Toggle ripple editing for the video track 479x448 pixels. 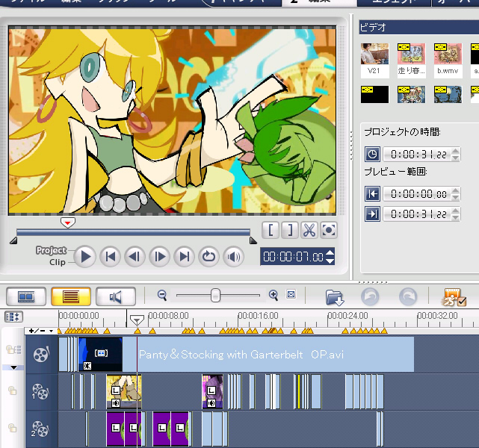tap(13, 349)
